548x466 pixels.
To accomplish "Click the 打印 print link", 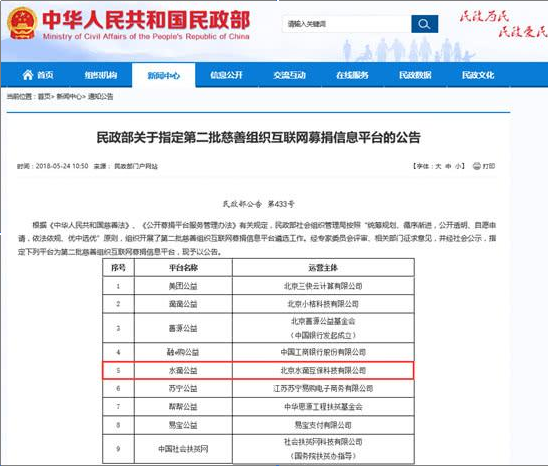I will pyautogui.click(x=489, y=166).
